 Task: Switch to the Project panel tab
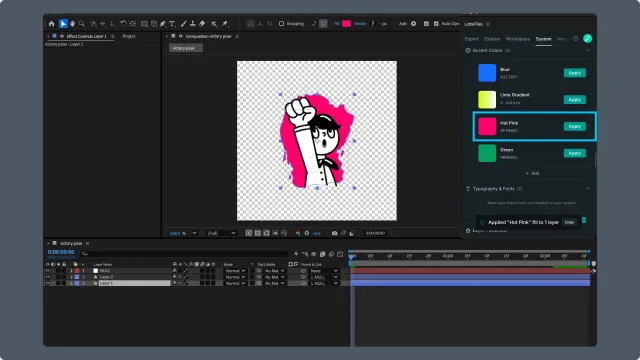point(129,36)
